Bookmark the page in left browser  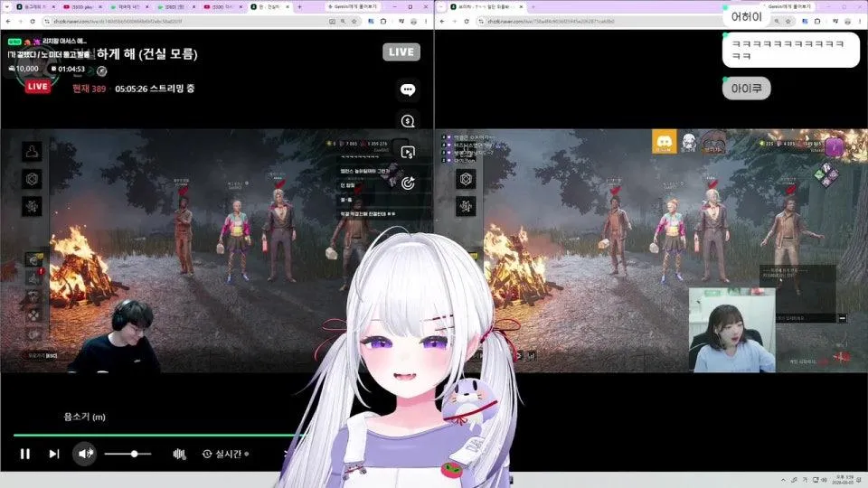click(354, 21)
